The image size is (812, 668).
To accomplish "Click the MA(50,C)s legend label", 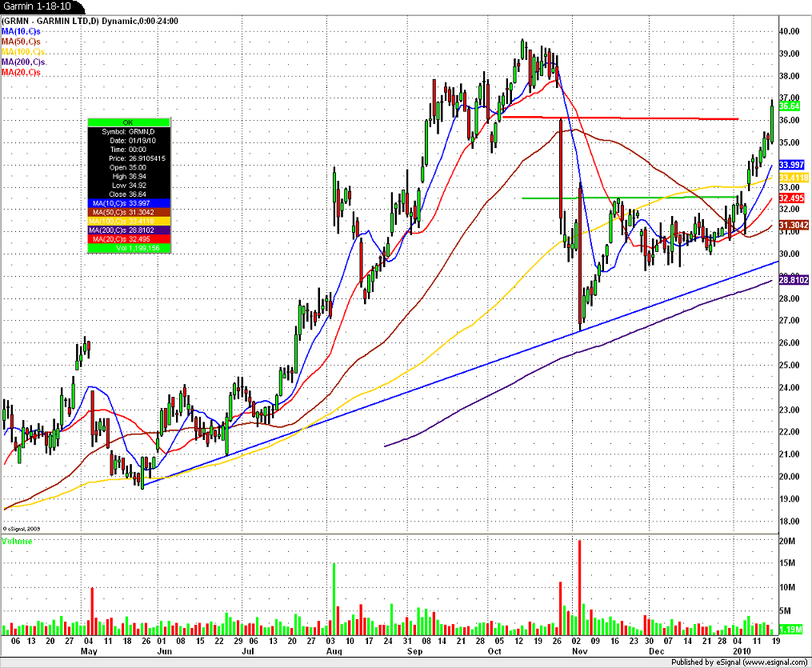I will 22,42.
